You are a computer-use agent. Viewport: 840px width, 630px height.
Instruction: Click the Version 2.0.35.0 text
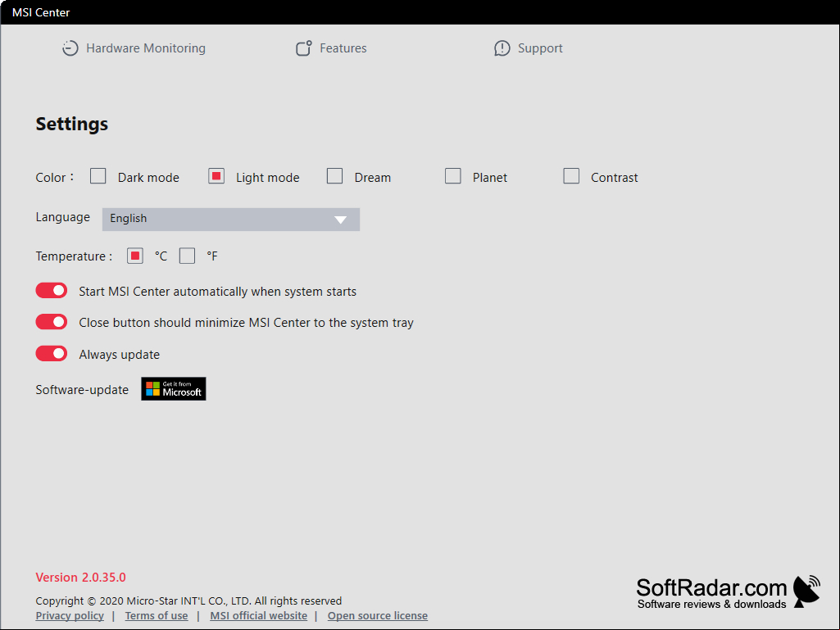[x=81, y=577]
